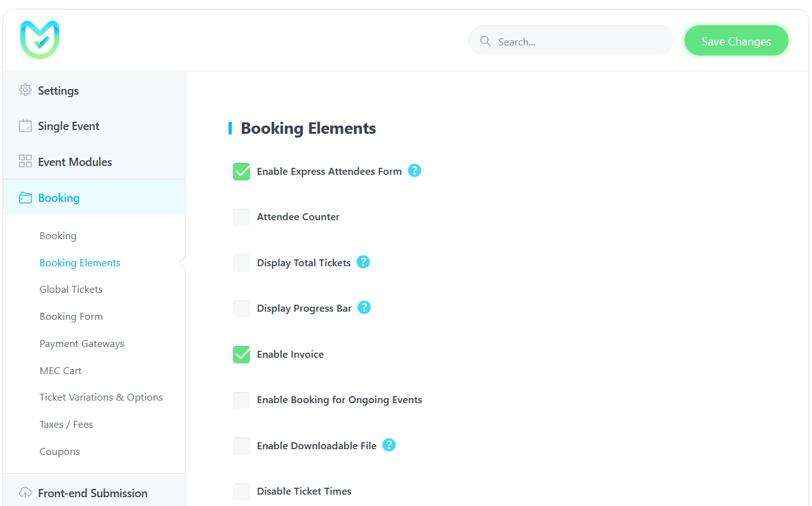Click the Single Event calendar icon
This screenshot has width=812, height=506.
point(25,126)
